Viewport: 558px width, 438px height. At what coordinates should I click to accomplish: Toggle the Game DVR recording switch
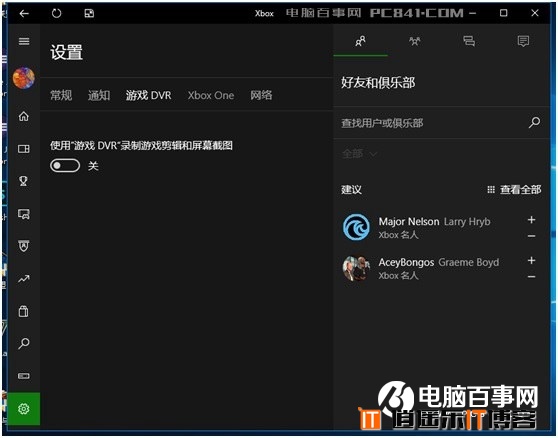point(65,165)
